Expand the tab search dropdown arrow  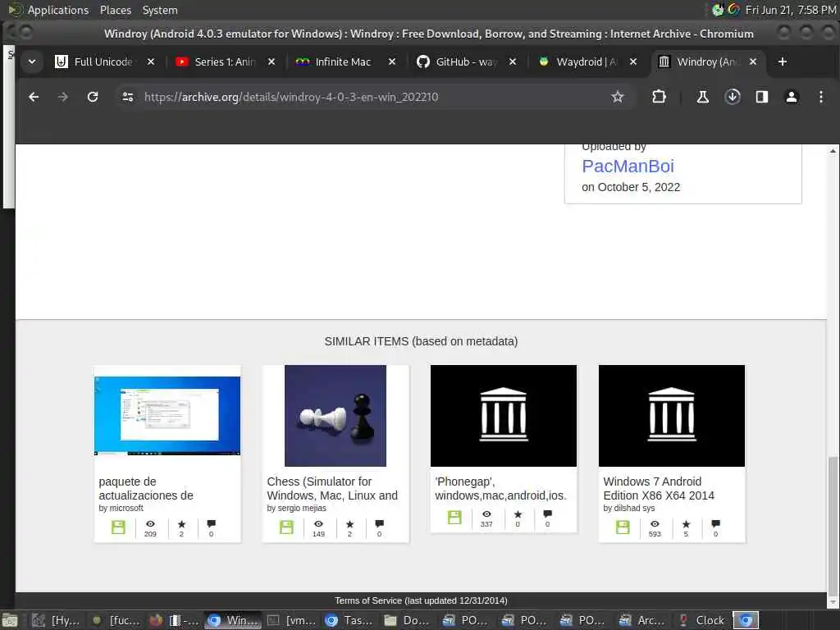32,62
